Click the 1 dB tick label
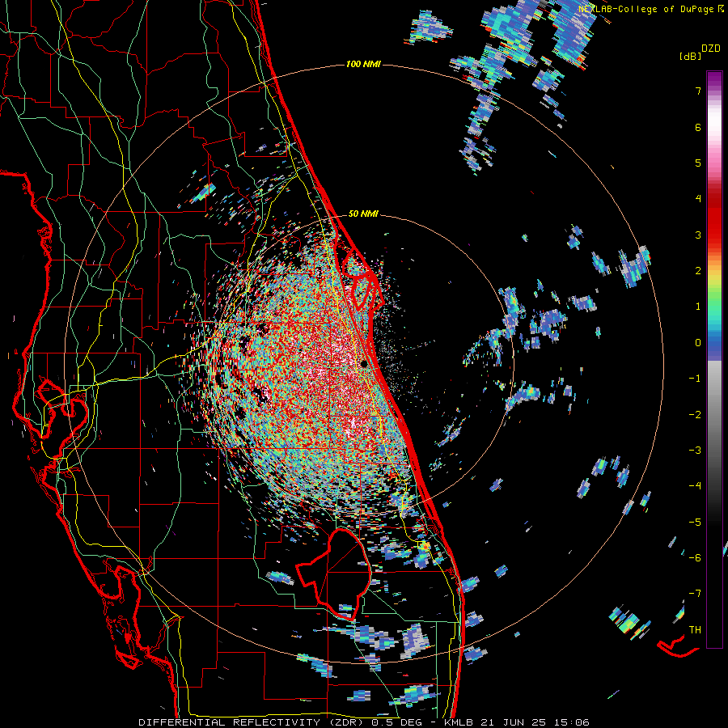The image size is (728, 728). pyautogui.click(x=698, y=307)
